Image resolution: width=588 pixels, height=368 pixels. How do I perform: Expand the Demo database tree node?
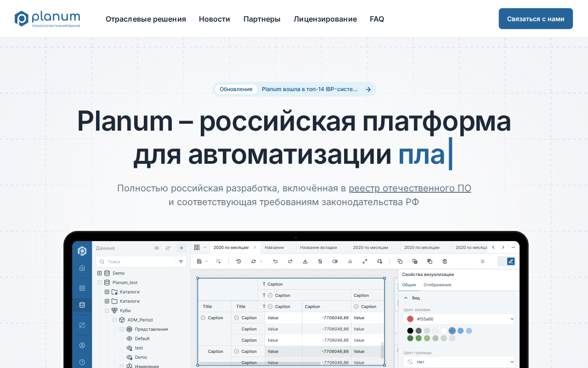[x=99, y=273]
